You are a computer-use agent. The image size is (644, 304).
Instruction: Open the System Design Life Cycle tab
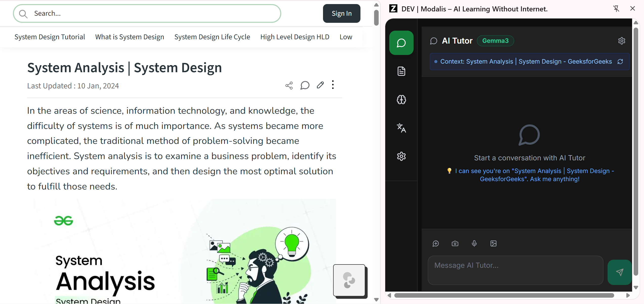(x=212, y=37)
